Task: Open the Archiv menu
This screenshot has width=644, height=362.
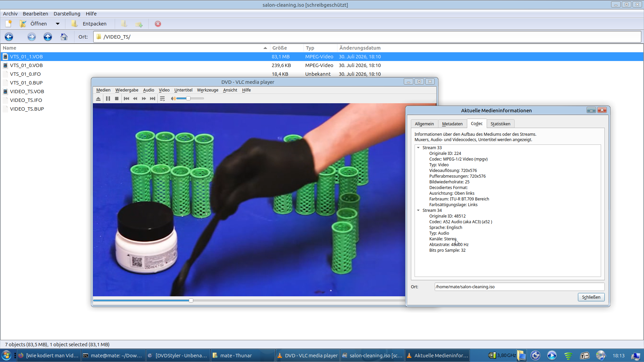Action: 10,14
